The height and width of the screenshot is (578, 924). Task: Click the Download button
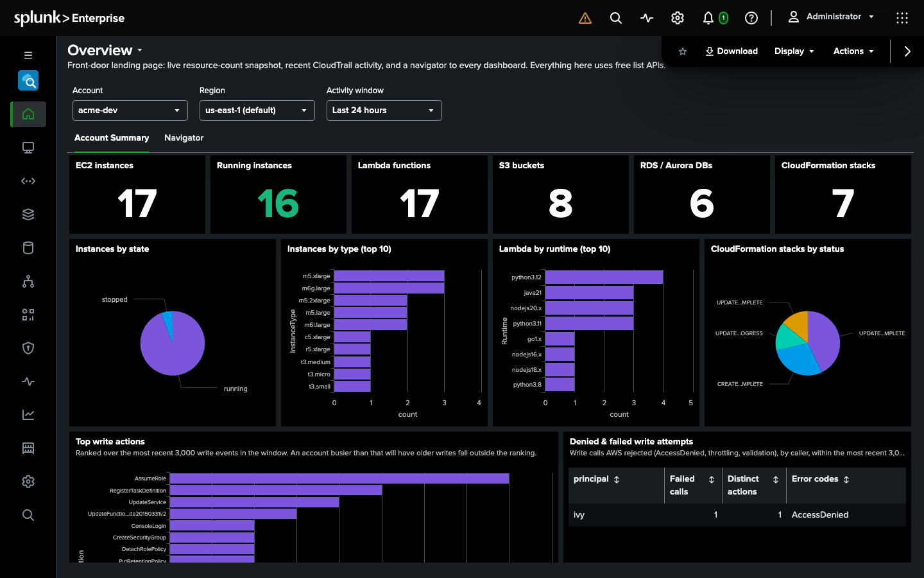(732, 51)
